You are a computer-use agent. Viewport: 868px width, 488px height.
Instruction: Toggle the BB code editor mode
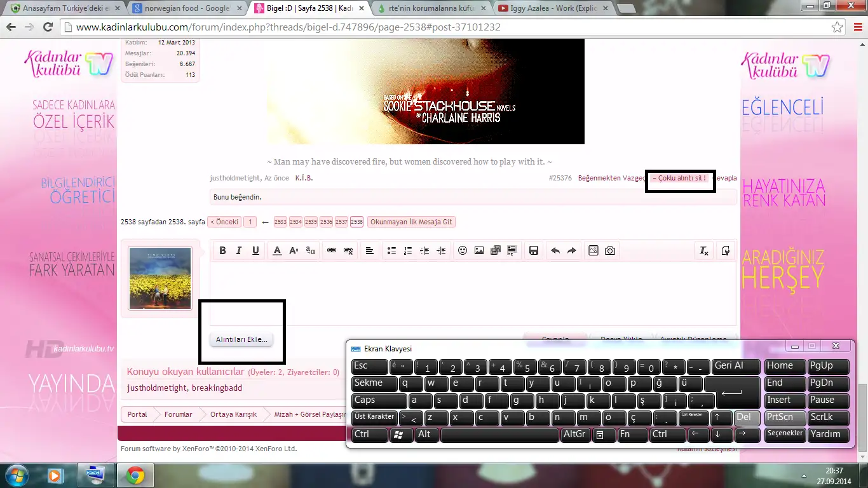click(726, 251)
